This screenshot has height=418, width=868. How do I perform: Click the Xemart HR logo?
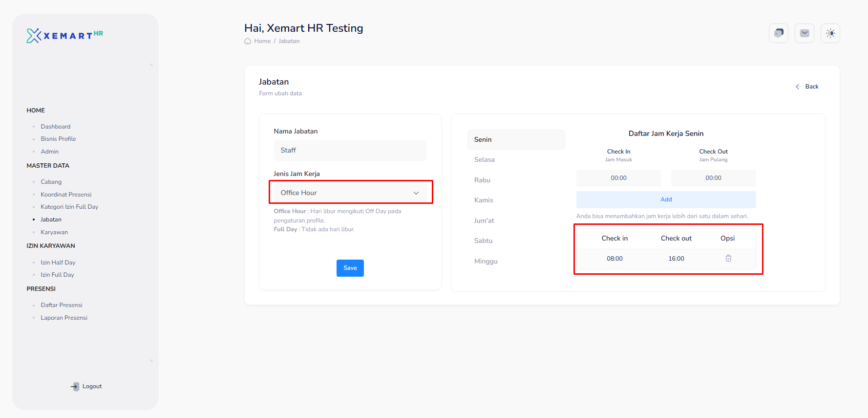64,35
